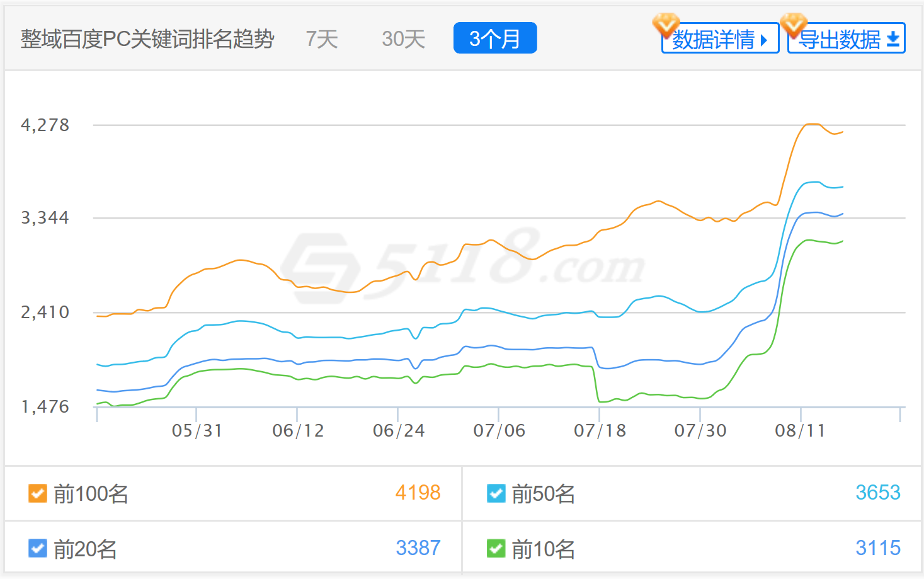This screenshot has height=579, width=924.
Task: Switch to the 7天 time range
Action: [322, 39]
